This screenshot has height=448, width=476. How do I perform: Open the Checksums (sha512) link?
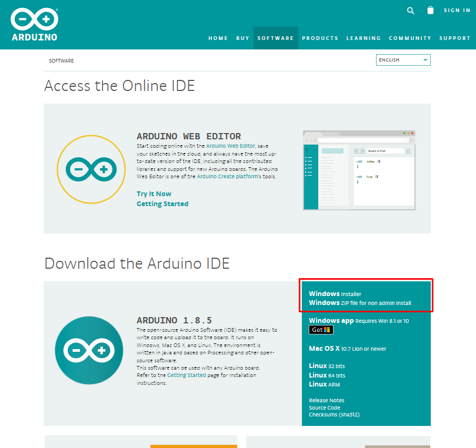pyautogui.click(x=334, y=415)
